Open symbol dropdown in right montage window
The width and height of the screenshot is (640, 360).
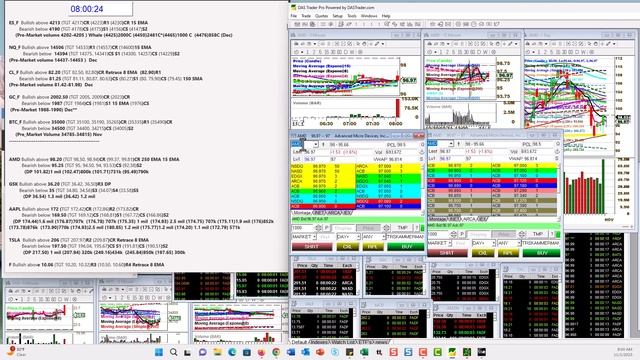click(x=451, y=144)
